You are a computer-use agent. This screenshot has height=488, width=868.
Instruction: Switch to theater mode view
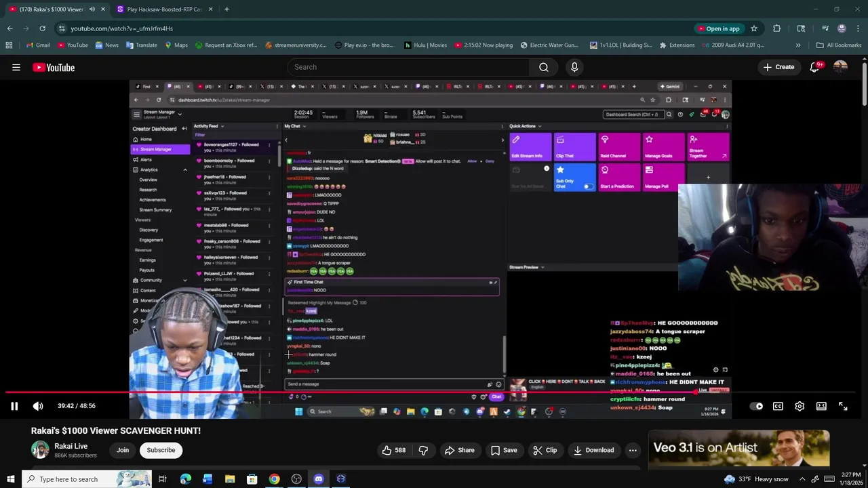pos(821,406)
